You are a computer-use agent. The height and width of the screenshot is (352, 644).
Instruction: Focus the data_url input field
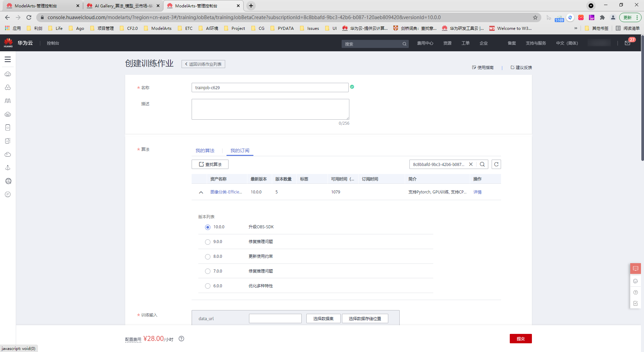(x=275, y=318)
